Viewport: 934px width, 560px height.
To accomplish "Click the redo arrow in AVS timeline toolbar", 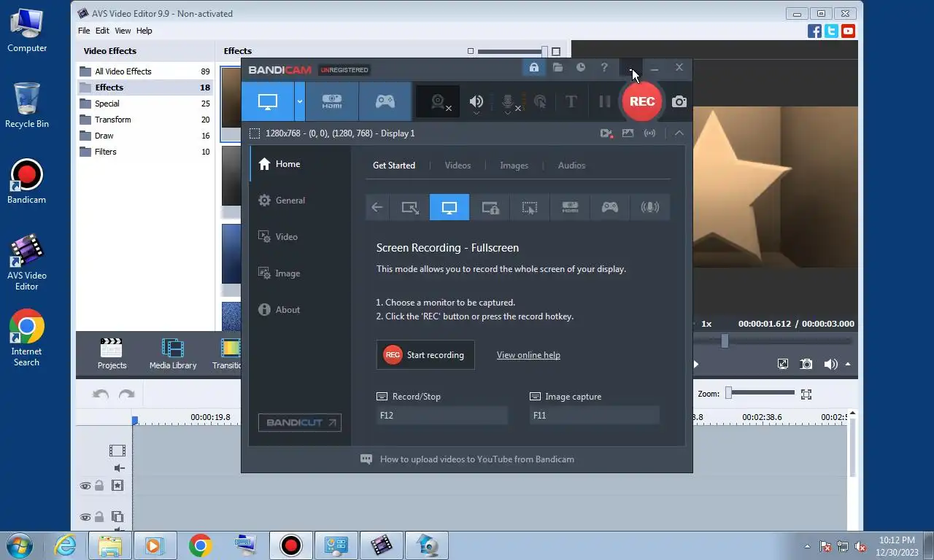I will pyautogui.click(x=127, y=394).
